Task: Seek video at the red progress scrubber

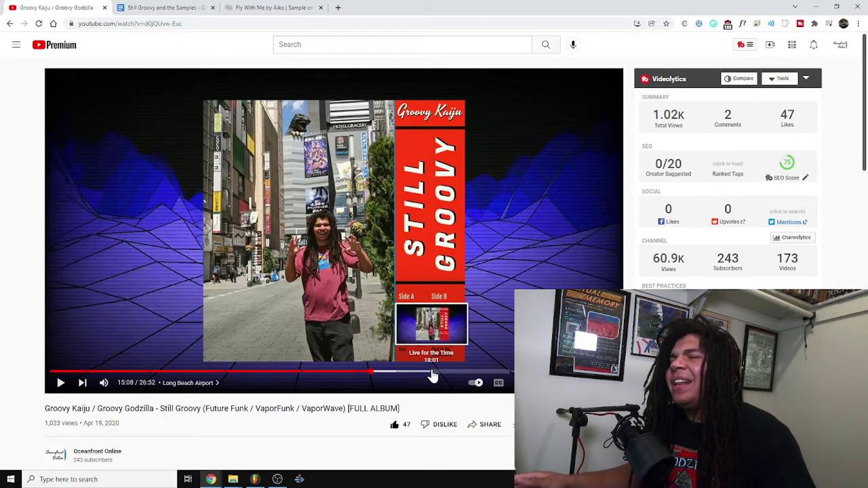Action: click(x=371, y=371)
